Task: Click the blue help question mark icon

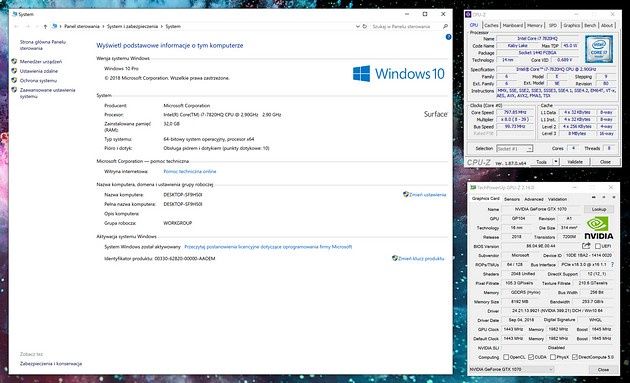Action: (x=448, y=37)
